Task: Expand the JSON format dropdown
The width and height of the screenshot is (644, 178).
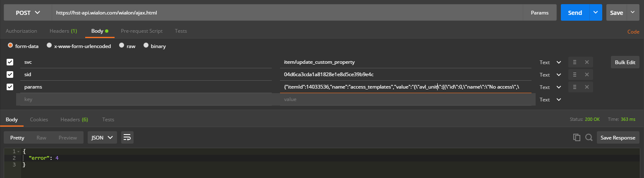Action: [102, 137]
